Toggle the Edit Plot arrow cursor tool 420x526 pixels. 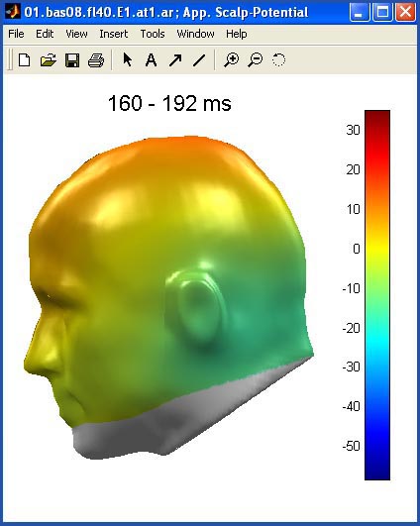(x=127, y=59)
